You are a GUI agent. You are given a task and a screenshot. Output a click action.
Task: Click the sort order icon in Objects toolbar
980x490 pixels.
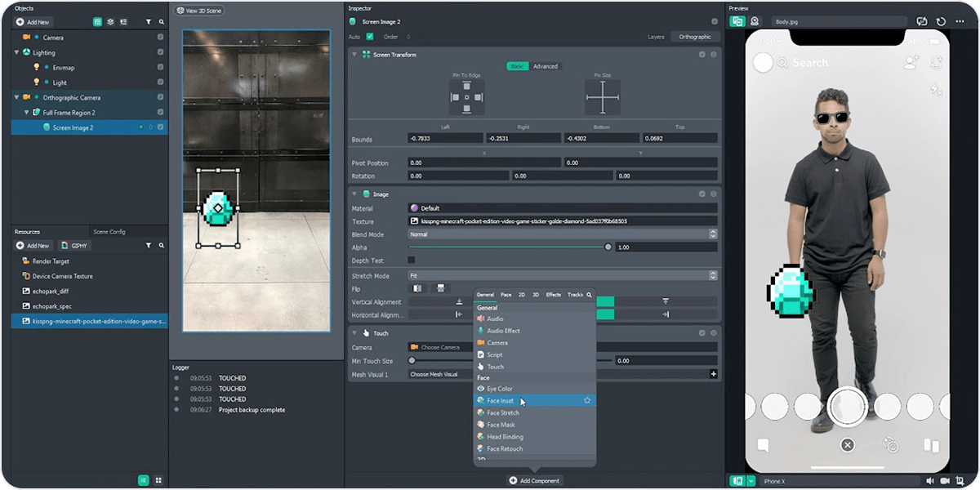point(122,22)
